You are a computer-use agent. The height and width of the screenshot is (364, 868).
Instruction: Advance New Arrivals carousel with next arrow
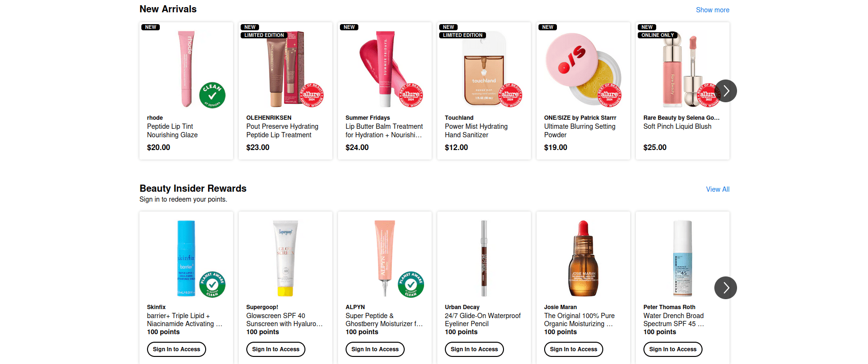pos(726,91)
